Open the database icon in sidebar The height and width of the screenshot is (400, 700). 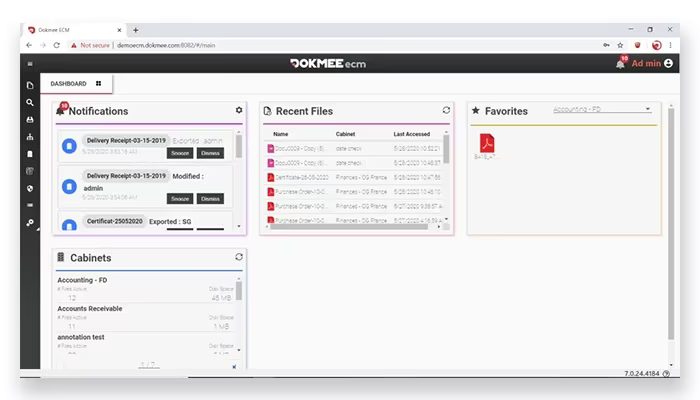[x=30, y=171]
